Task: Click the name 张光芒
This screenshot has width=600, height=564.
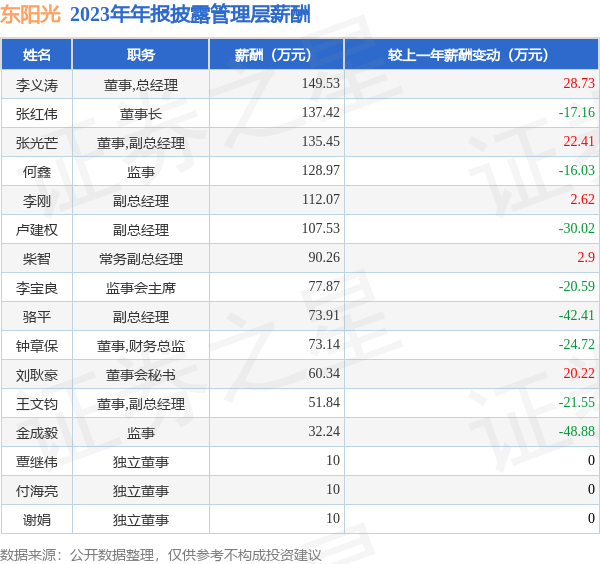Action: pyautogui.click(x=37, y=143)
